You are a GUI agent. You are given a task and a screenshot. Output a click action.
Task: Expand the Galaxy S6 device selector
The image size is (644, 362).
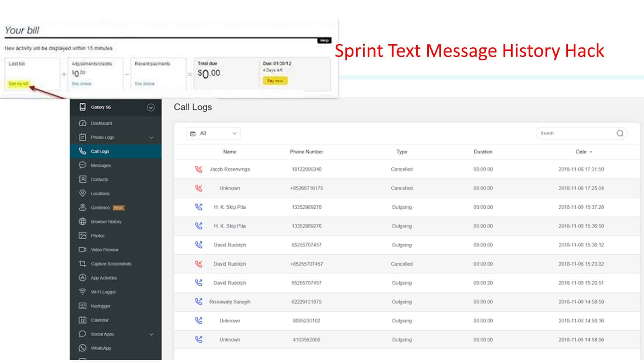(151, 107)
